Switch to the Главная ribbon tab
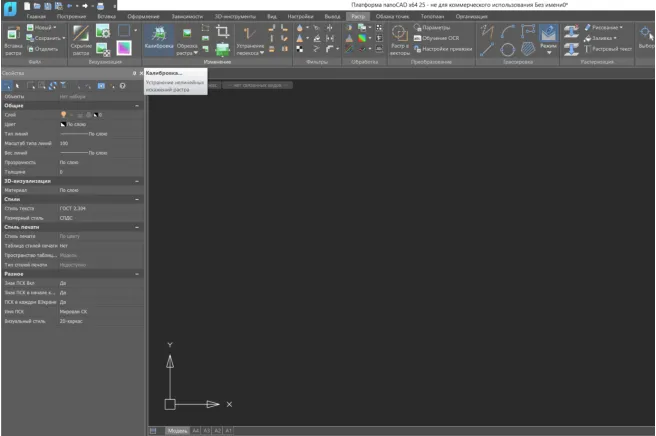Screen dimensions: 656x436 (x=36, y=17)
